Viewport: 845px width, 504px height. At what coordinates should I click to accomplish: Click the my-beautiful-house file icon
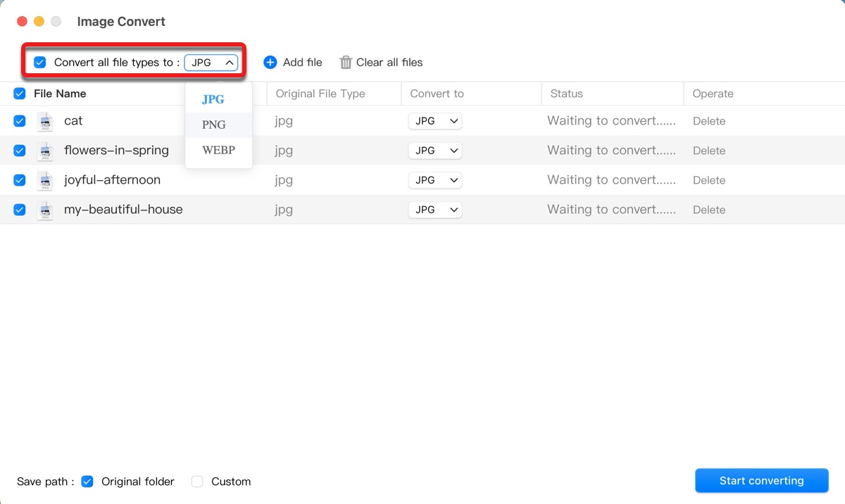tap(45, 210)
